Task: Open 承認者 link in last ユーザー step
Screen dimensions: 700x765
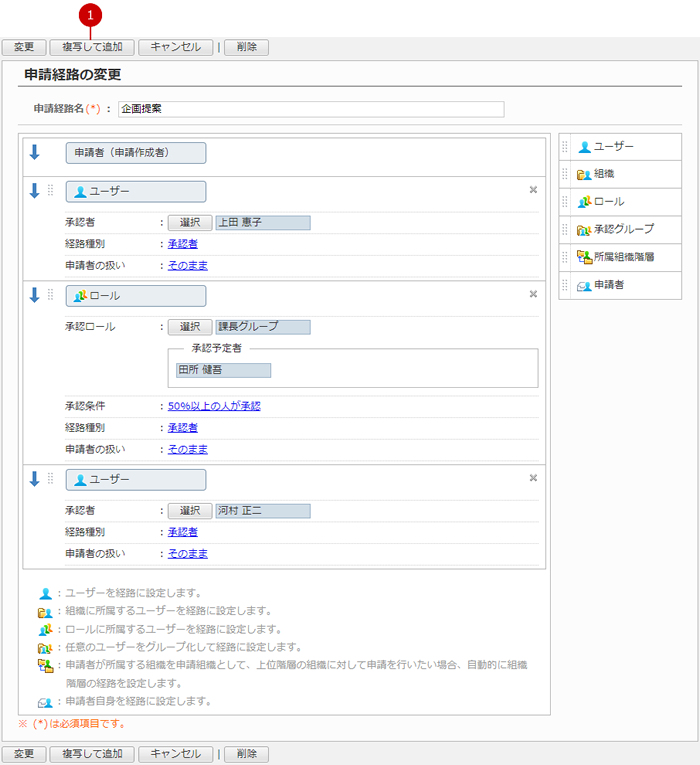Action: (x=183, y=532)
